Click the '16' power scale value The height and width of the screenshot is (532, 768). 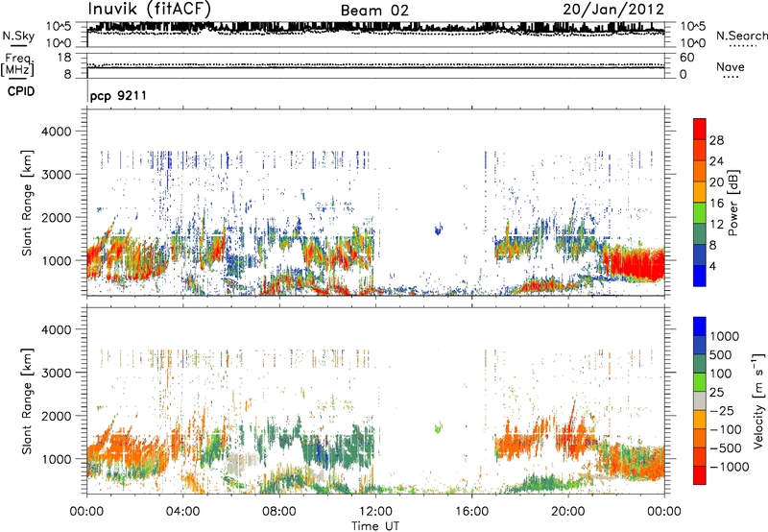tap(716, 204)
